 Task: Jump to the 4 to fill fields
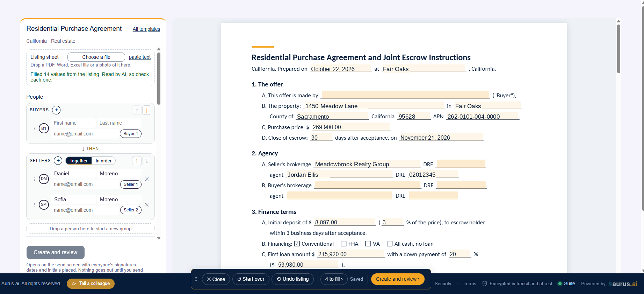coord(334,279)
